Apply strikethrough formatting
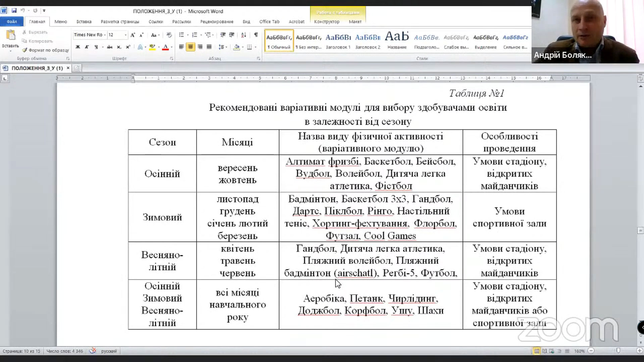The height and width of the screenshot is (362, 644). [110, 47]
